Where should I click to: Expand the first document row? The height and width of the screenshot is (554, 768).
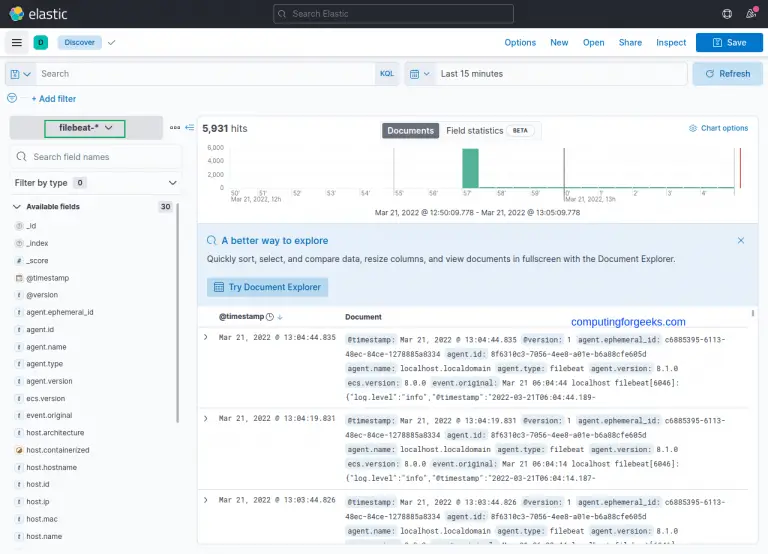pos(206,338)
